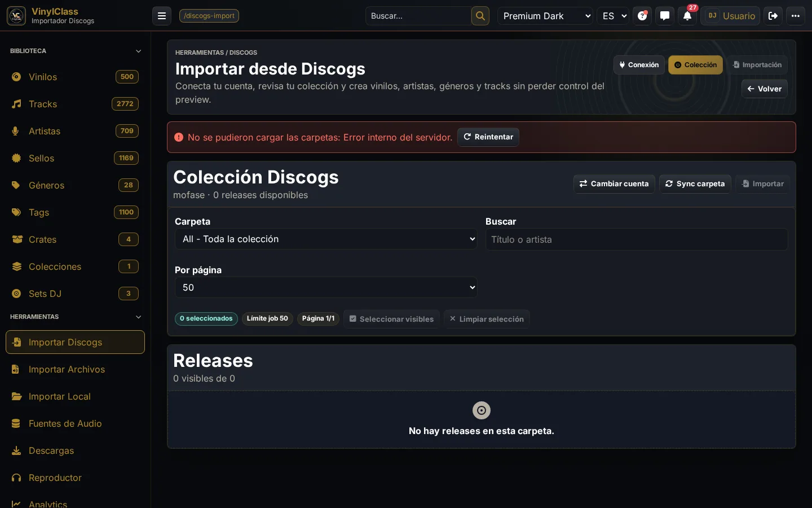Click the Vinilos 500 count badge
This screenshot has width=812, height=508.
127,77
